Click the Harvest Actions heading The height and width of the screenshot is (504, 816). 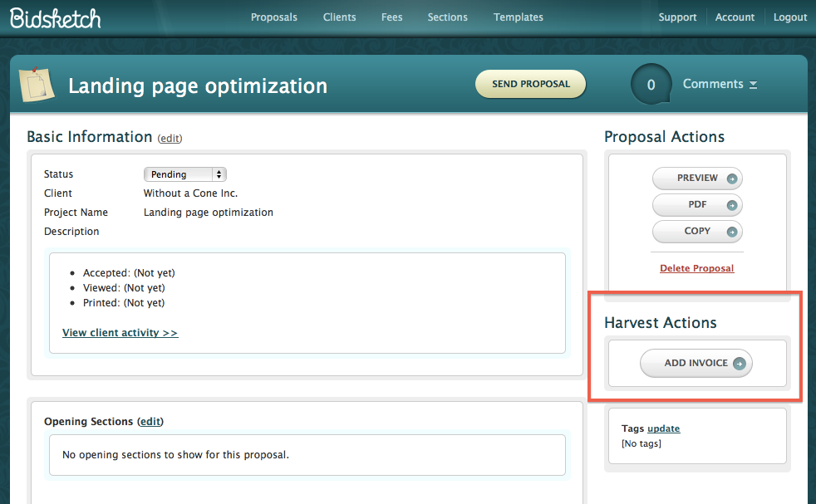pyautogui.click(x=661, y=322)
